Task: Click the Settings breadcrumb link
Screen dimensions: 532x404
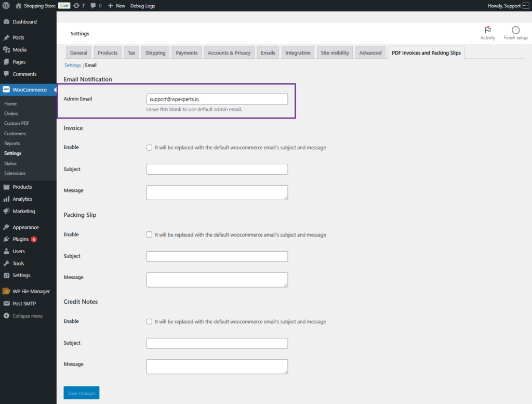Action: coord(73,65)
